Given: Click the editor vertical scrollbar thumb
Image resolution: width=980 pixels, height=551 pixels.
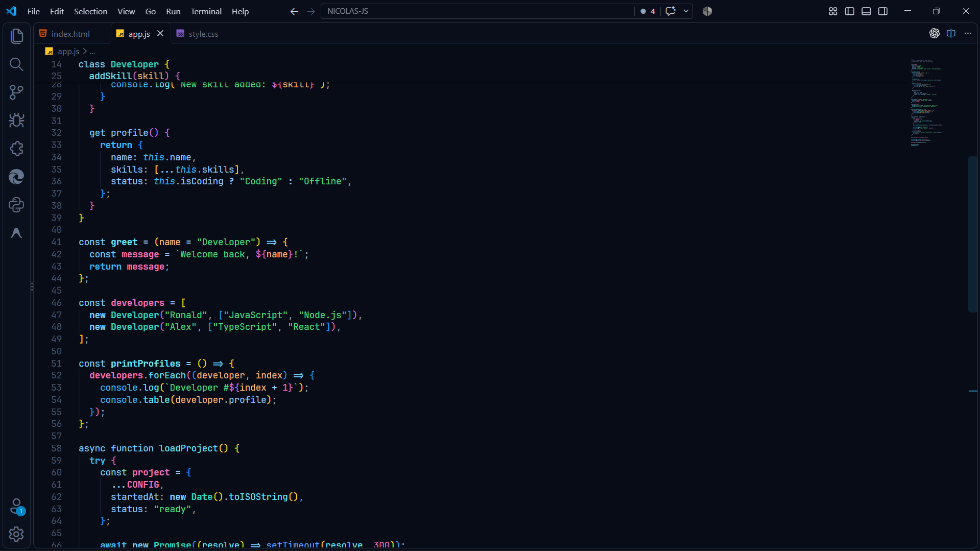Looking at the screenshot, I should point(973,234).
